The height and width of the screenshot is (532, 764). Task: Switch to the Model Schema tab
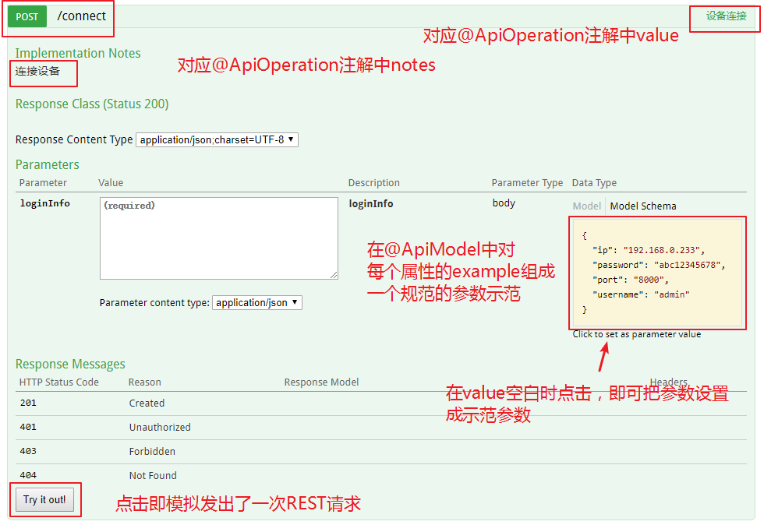click(x=642, y=206)
